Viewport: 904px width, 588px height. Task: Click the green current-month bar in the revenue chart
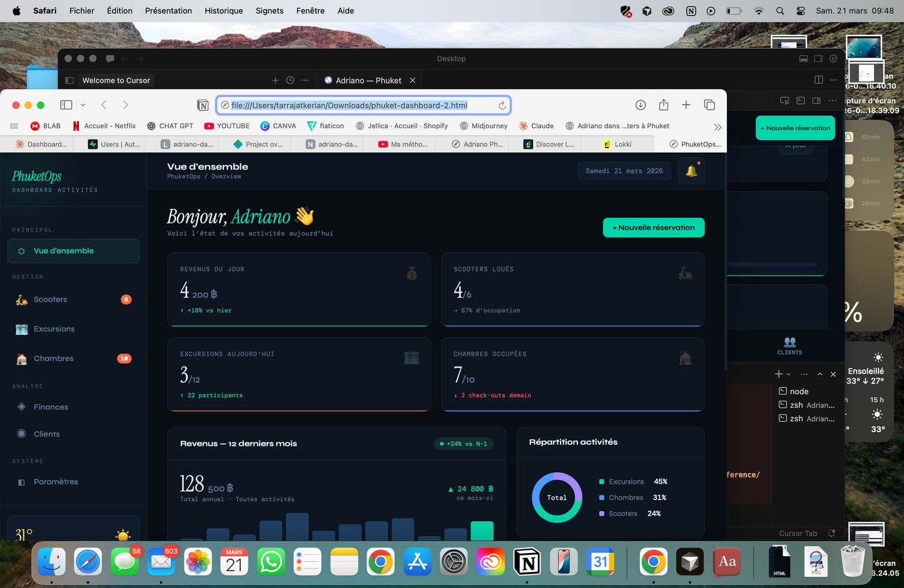[482, 531]
